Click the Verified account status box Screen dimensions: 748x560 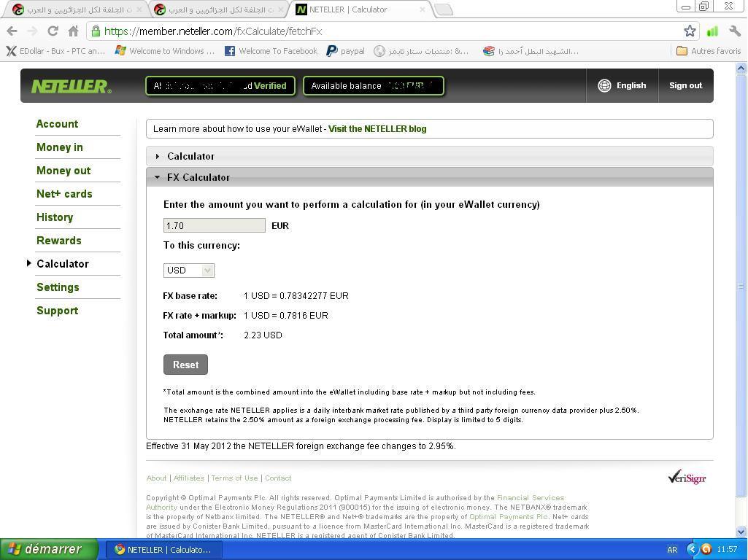(x=220, y=86)
